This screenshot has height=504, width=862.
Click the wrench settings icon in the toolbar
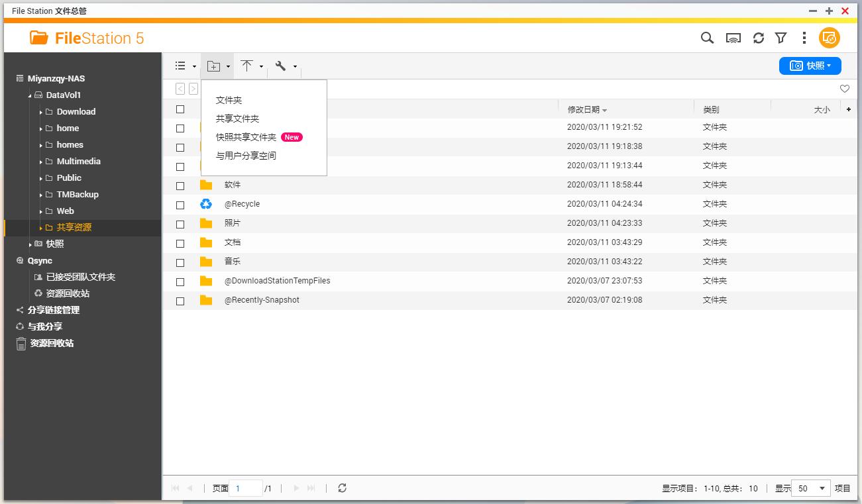pos(280,66)
